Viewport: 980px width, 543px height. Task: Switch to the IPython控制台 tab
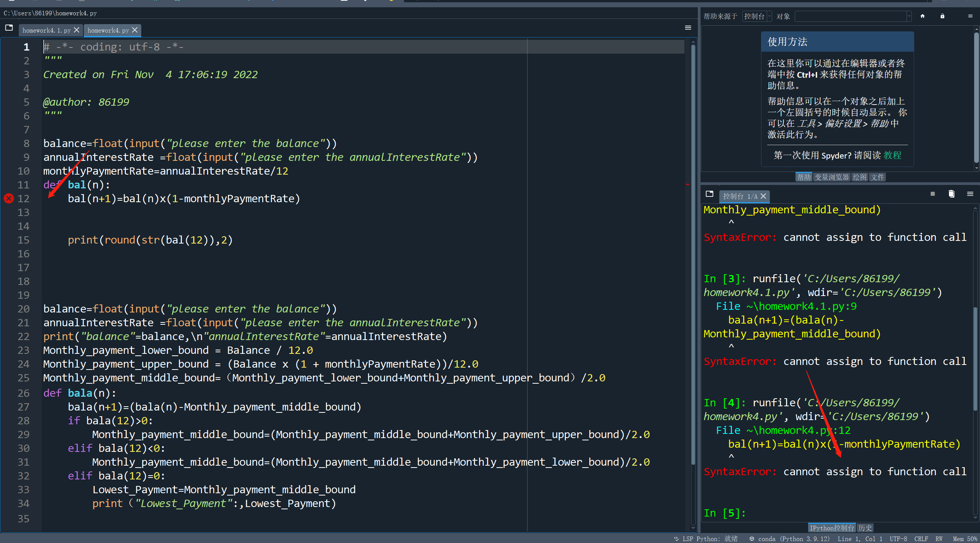831,528
